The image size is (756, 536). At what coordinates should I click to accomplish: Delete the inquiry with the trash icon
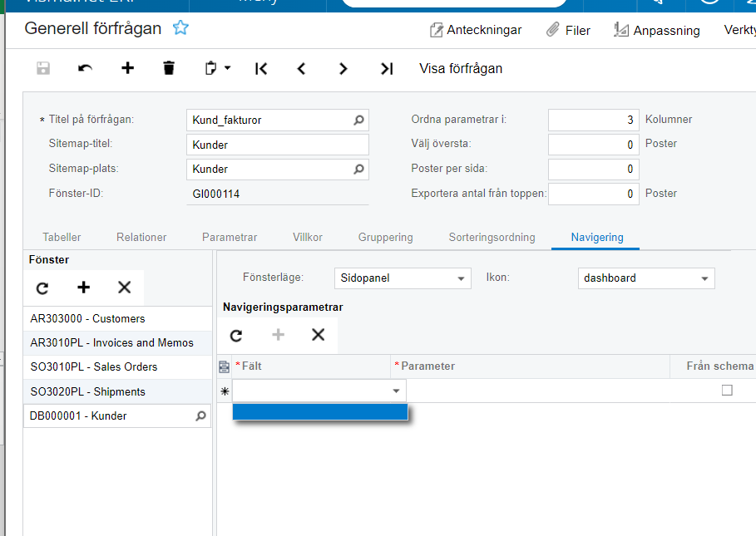pos(169,68)
